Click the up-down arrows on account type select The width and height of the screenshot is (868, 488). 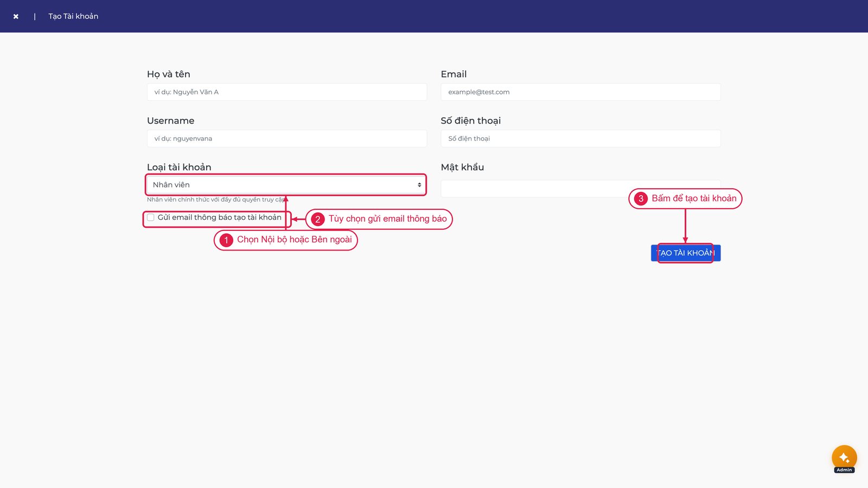[x=419, y=185]
